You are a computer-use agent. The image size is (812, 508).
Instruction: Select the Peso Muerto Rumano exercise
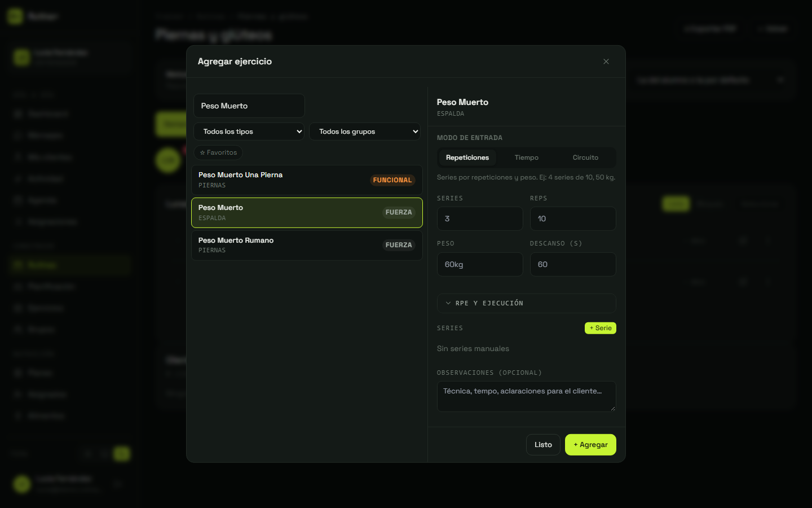(307, 246)
